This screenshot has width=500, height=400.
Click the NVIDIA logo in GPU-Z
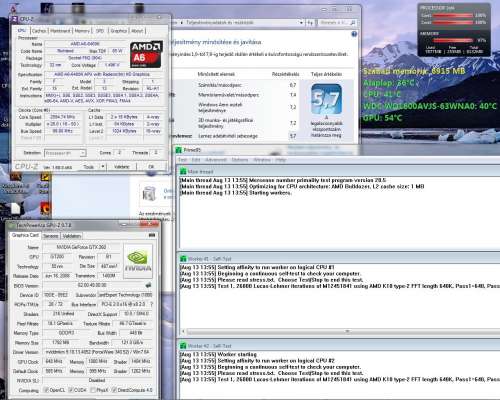point(138,261)
